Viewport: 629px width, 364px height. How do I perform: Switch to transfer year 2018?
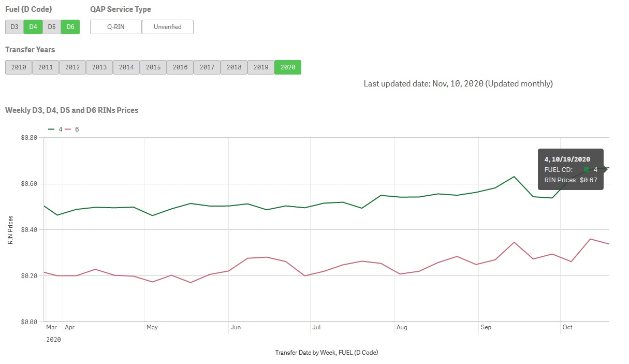coord(234,67)
